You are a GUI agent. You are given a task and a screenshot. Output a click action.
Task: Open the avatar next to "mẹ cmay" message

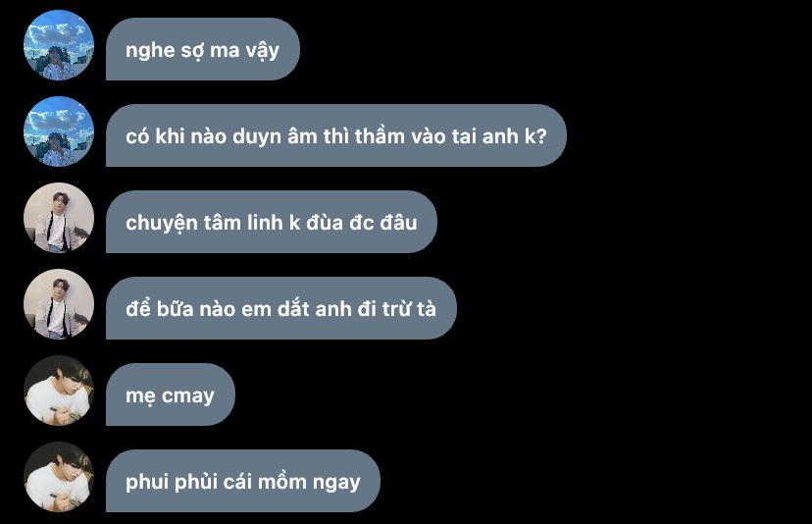[59, 391]
